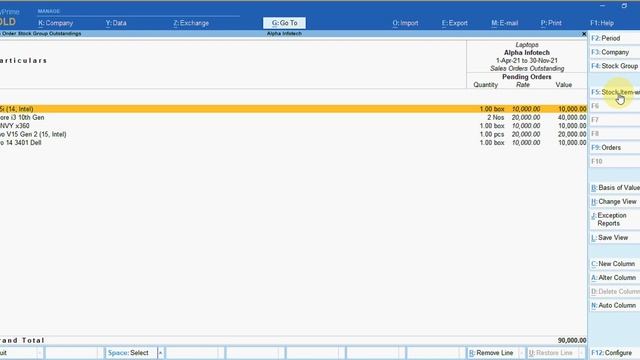This screenshot has height=360, width=640.
Task: Click N: Auto Column
Action: (614, 305)
